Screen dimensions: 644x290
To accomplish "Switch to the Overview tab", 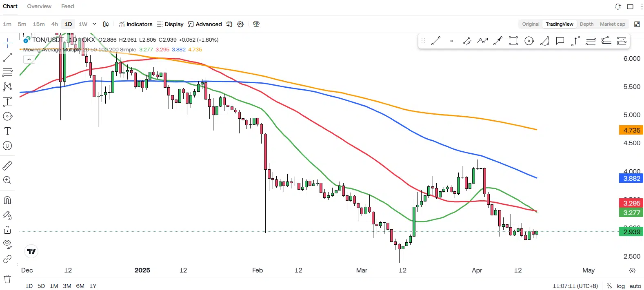I will pyautogui.click(x=39, y=6).
